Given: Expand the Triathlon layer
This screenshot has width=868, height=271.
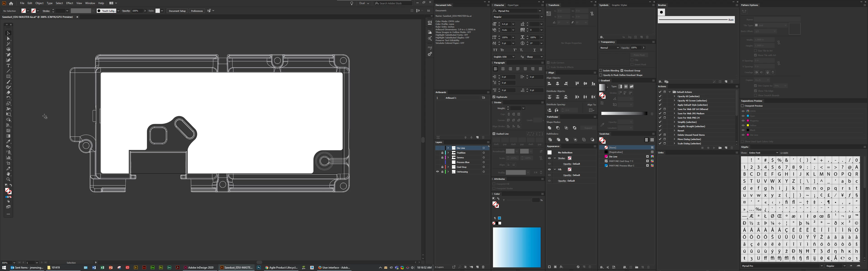Looking at the screenshot, I should click(x=448, y=153).
